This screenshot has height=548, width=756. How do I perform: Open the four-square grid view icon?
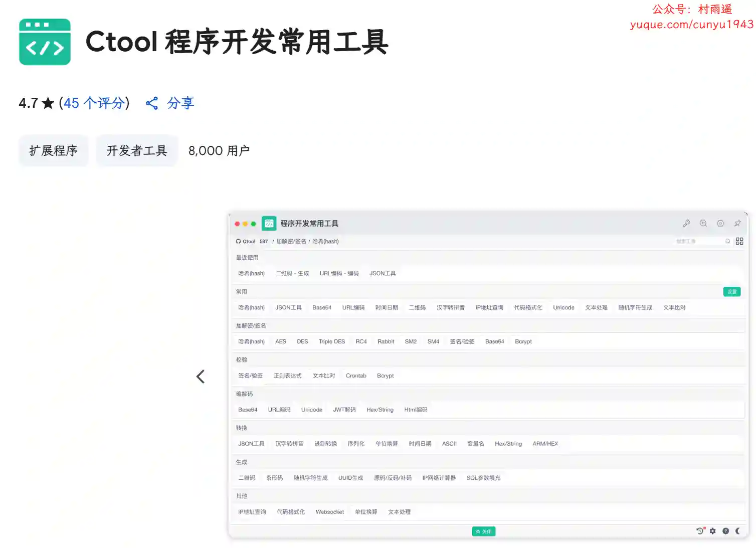739,241
